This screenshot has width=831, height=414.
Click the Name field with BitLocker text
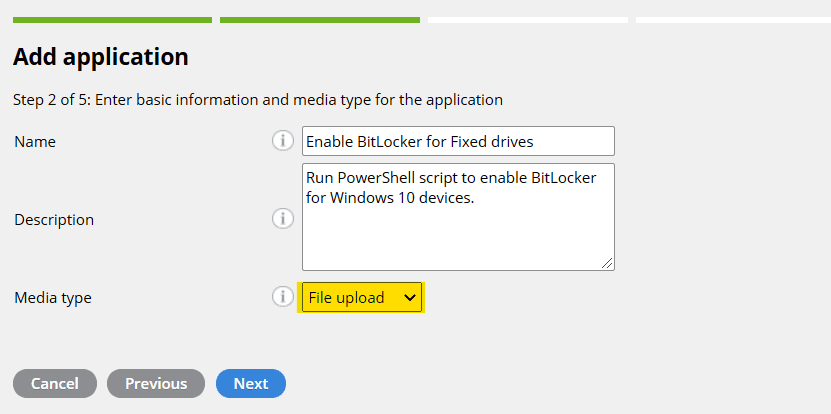pos(458,141)
